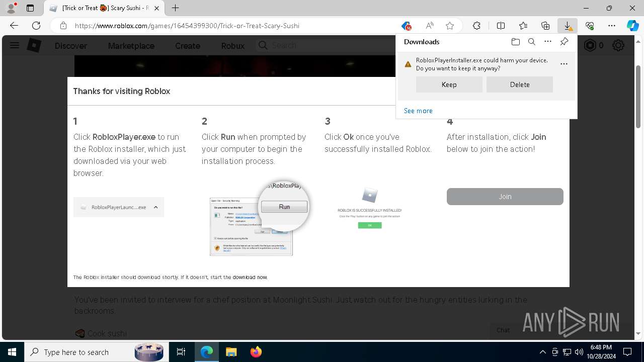This screenshot has width=644, height=362.
Task: Open the Collections icon
Action: pos(545,26)
